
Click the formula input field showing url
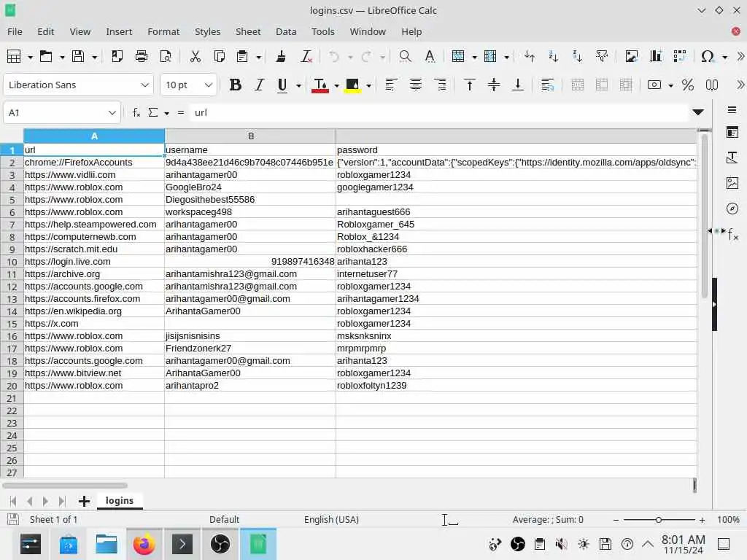point(438,112)
